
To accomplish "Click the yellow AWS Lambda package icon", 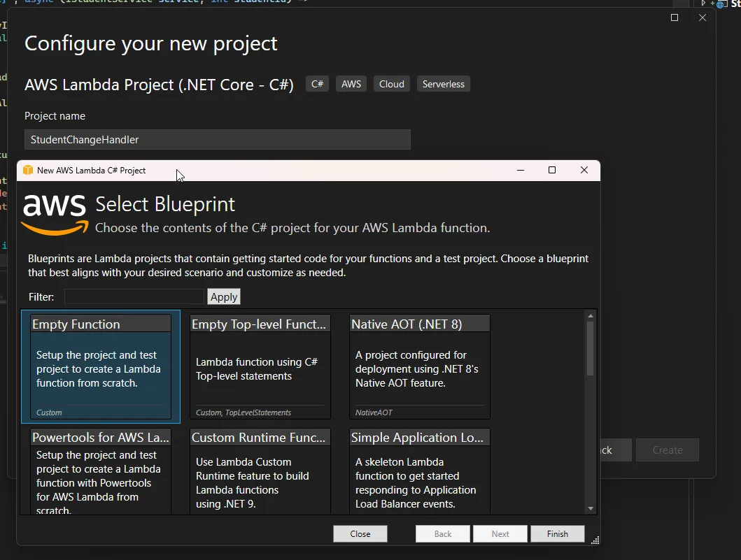I will point(28,170).
